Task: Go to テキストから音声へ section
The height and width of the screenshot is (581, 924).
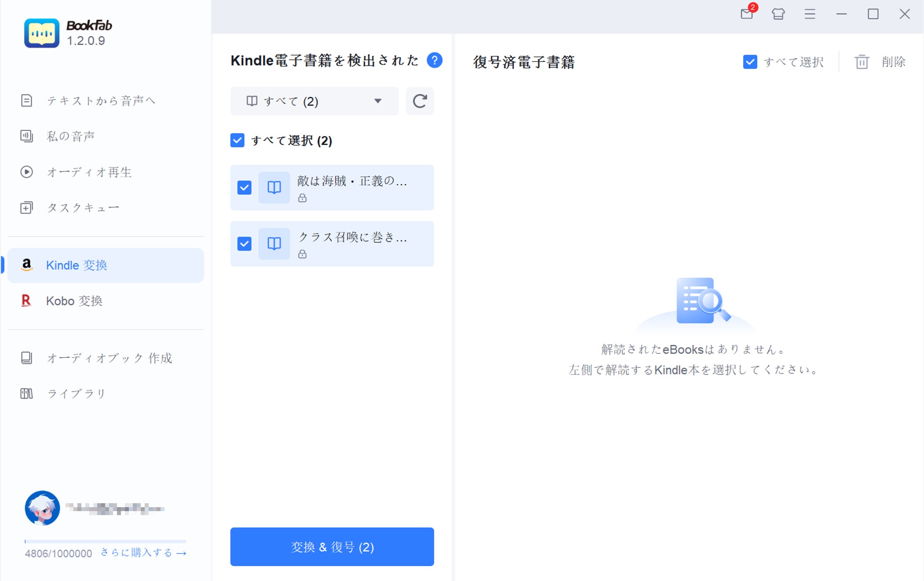Action: [x=101, y=101]
